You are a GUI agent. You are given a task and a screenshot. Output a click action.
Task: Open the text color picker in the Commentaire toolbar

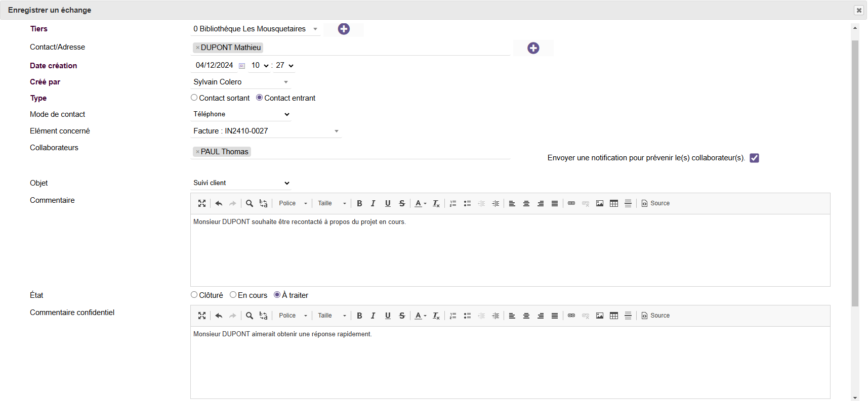[421, 203]
